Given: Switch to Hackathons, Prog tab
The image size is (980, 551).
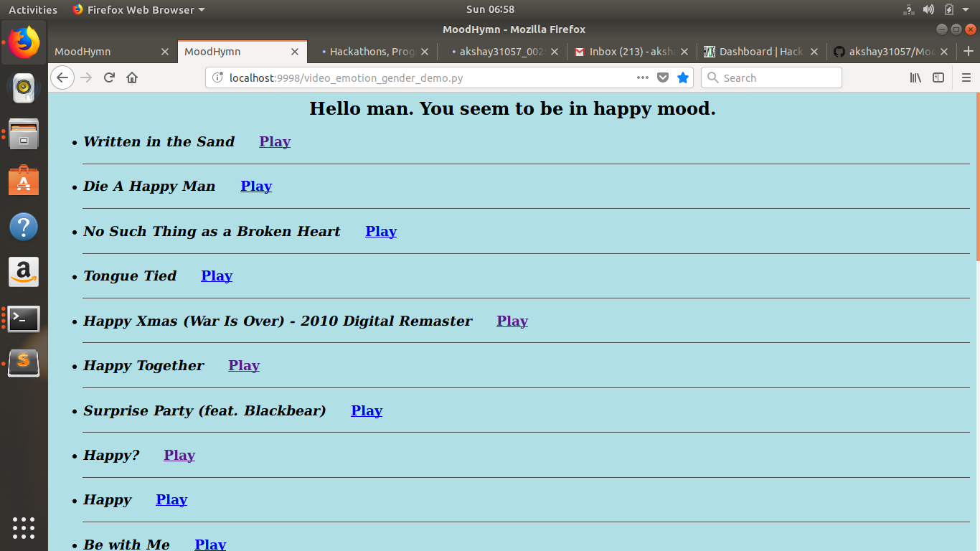Looking at the screenshot, I should click(x=372, y=52).
